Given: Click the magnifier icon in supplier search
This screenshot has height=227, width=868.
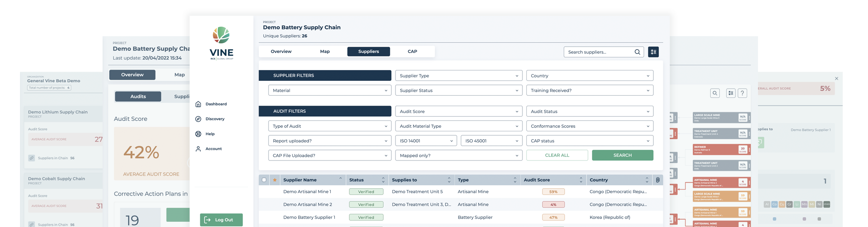Looking at the screenshot, I should (637, 52).
